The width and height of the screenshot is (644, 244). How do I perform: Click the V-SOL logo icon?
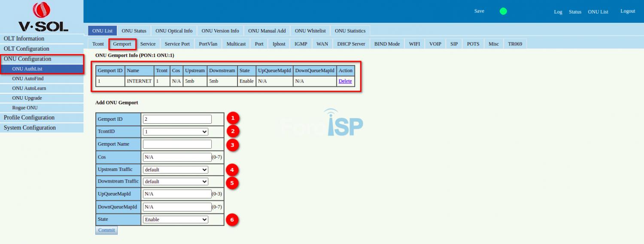pyautogui.click(x=42, y=11)
